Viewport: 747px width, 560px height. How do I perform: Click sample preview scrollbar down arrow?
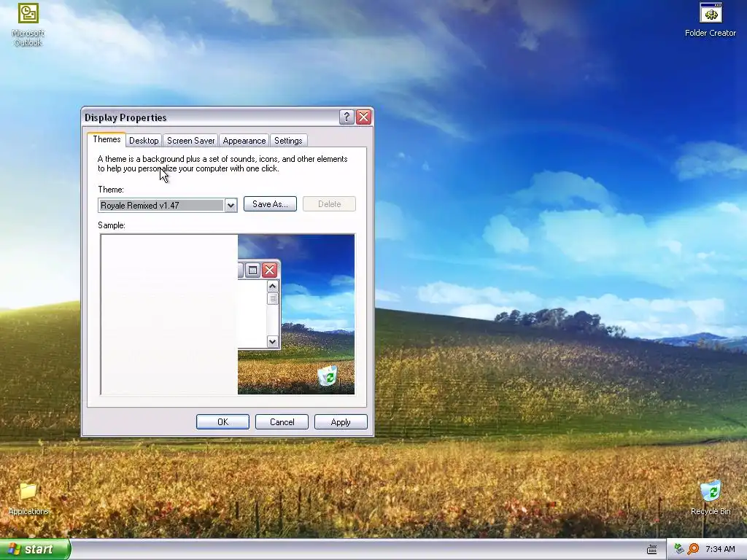click(x=273, y=341)
